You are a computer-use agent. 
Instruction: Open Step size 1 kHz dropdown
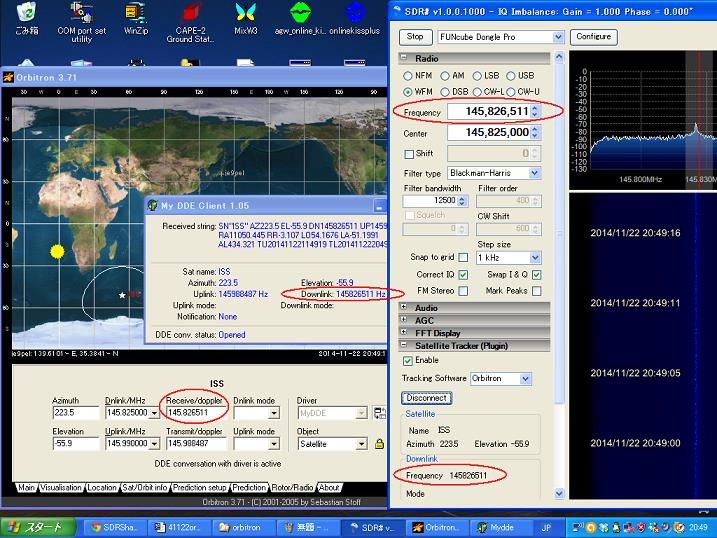pyautogui.click(x=535, y=258)
